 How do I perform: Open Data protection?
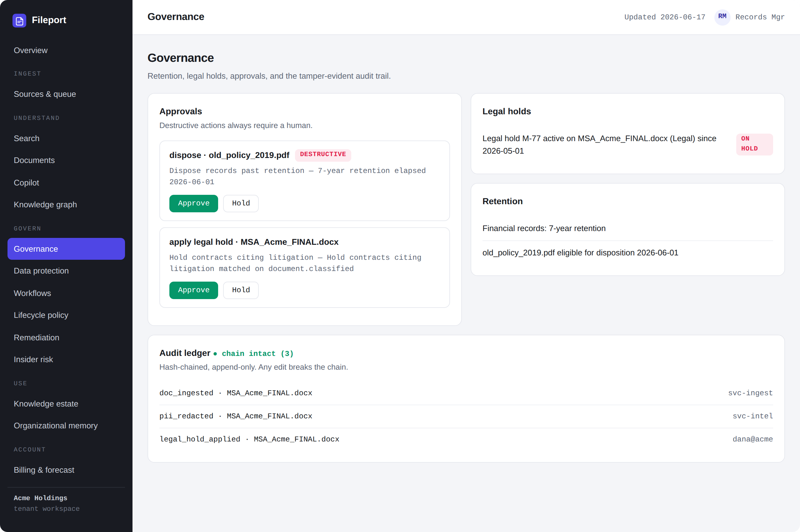pyautogui.click(x=66, y=271)
